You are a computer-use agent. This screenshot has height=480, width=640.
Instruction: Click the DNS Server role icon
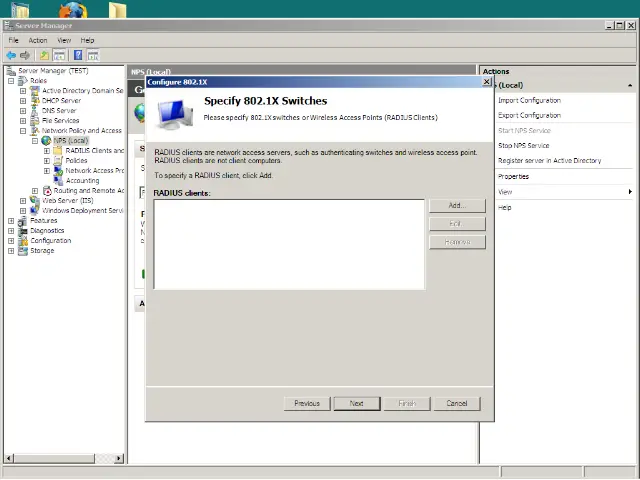(x=35, y=111)
